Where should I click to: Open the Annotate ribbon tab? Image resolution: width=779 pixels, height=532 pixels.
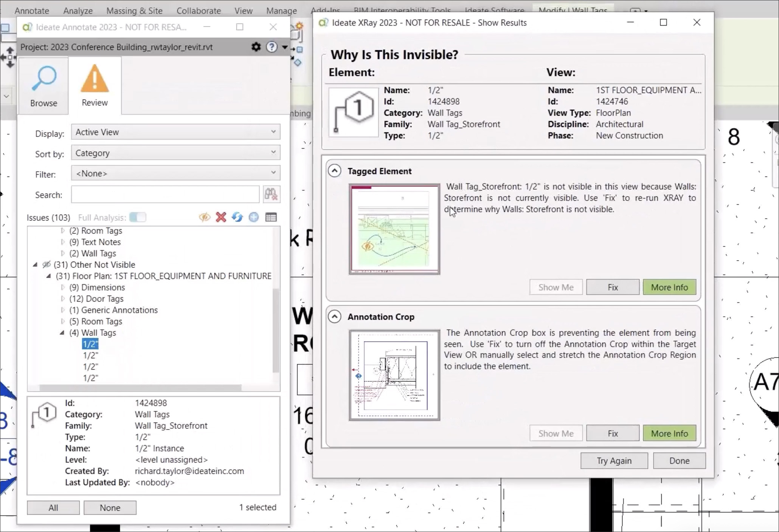point(32,11)
